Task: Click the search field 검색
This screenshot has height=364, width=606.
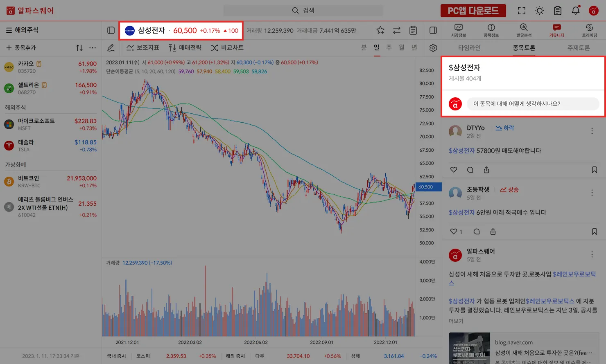Action: (x=303, y=11)
